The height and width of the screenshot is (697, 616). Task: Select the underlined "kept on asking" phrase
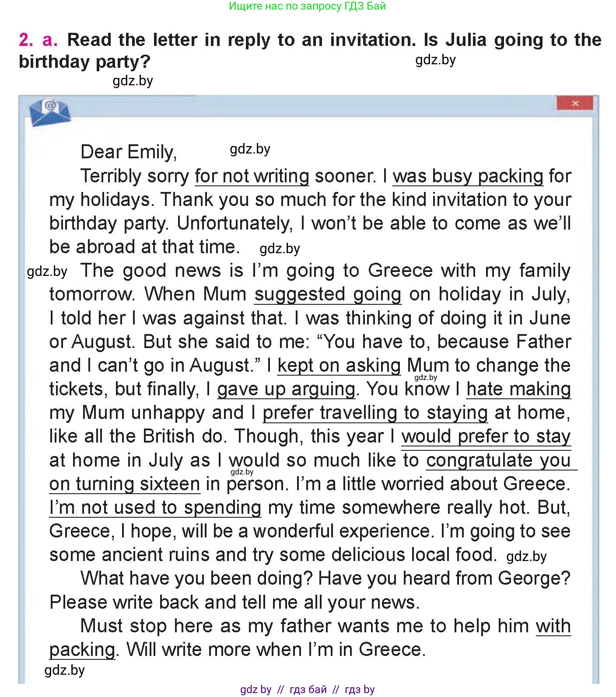(339, 366)
